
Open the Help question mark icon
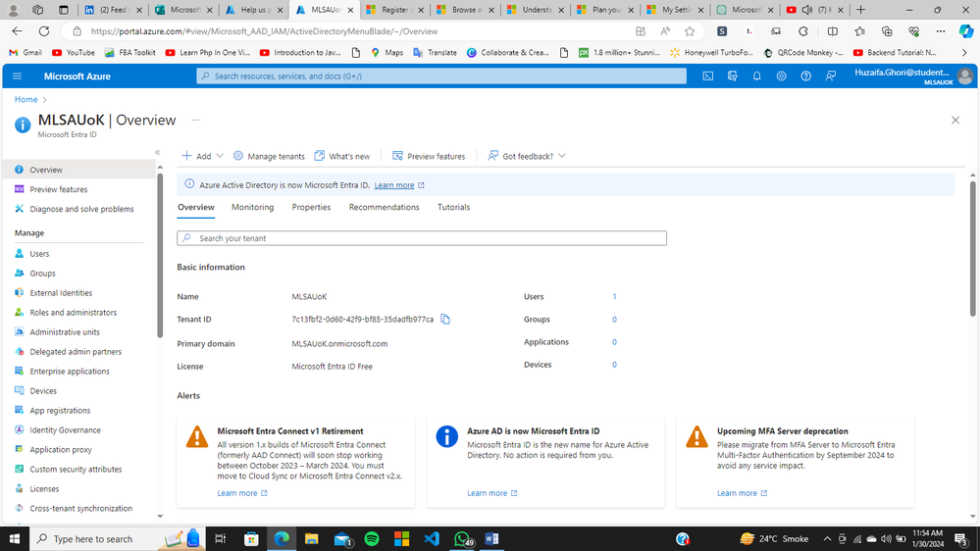[805, 76]
